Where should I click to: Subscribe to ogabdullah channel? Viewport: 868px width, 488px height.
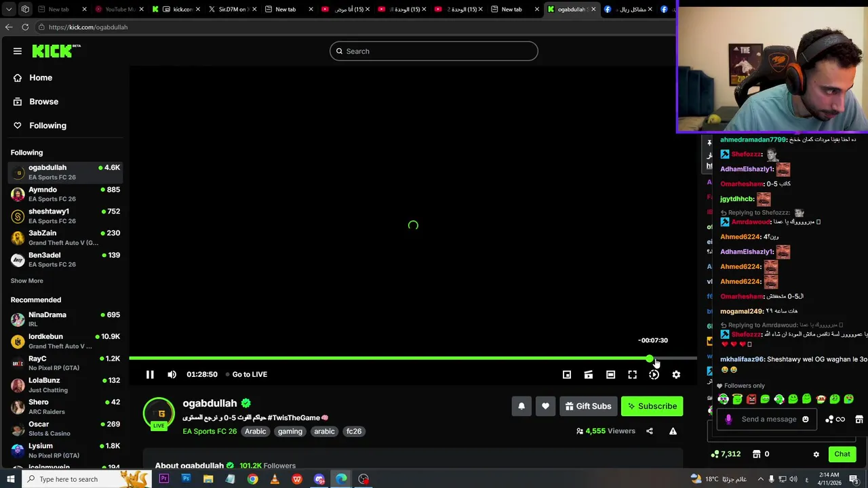click(x=652, y=406)
